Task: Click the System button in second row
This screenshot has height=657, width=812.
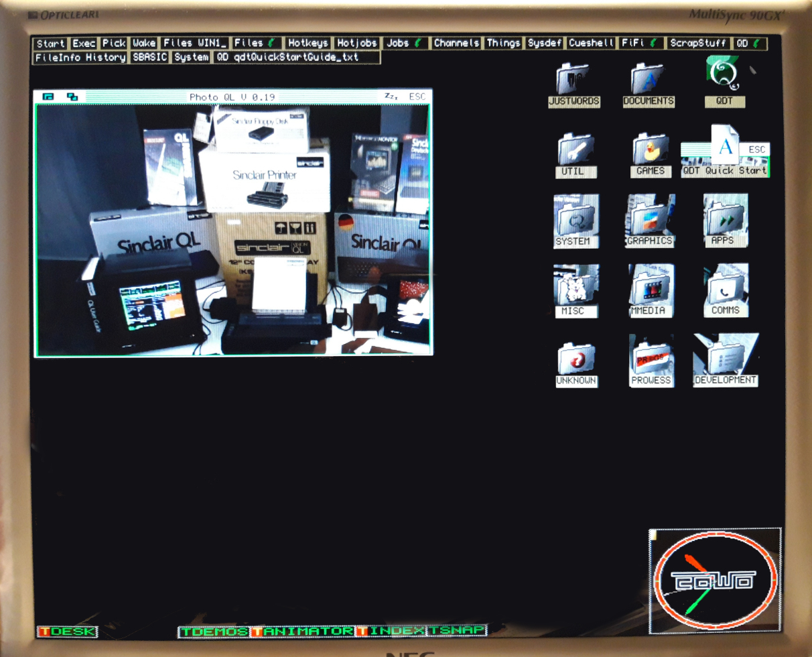Action: click(191, 58)
